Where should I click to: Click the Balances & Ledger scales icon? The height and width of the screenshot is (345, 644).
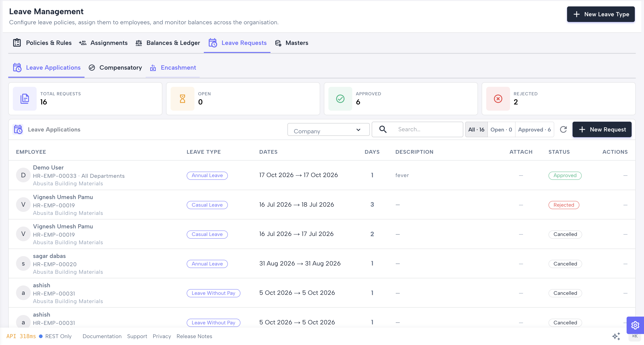click(139, 43)
